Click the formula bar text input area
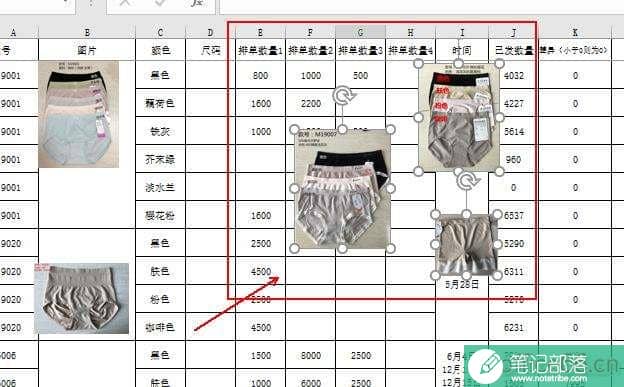624x387 pixels. (x=421, y=4)
